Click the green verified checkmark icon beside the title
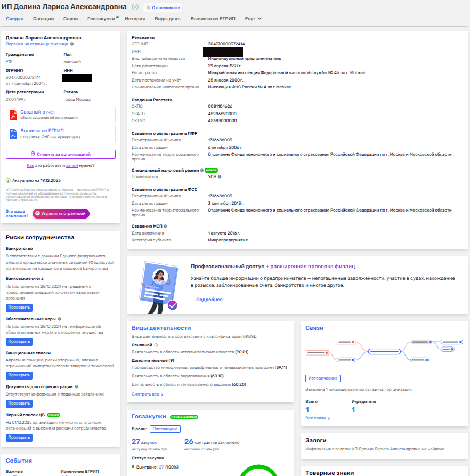The height and width of the screenshot is (476, 470). tap(135, 7)
